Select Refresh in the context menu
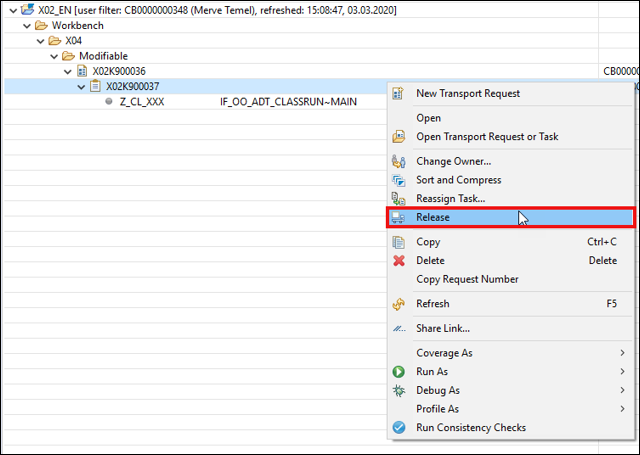The height and width of the screenshot is (455, 640). [x=511, y=304]
